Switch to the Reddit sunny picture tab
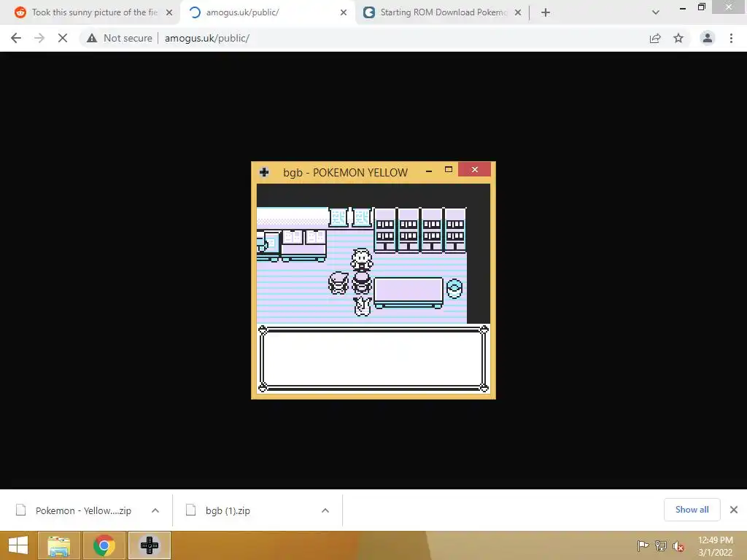747x560 pixels. [x=88, y=12]
